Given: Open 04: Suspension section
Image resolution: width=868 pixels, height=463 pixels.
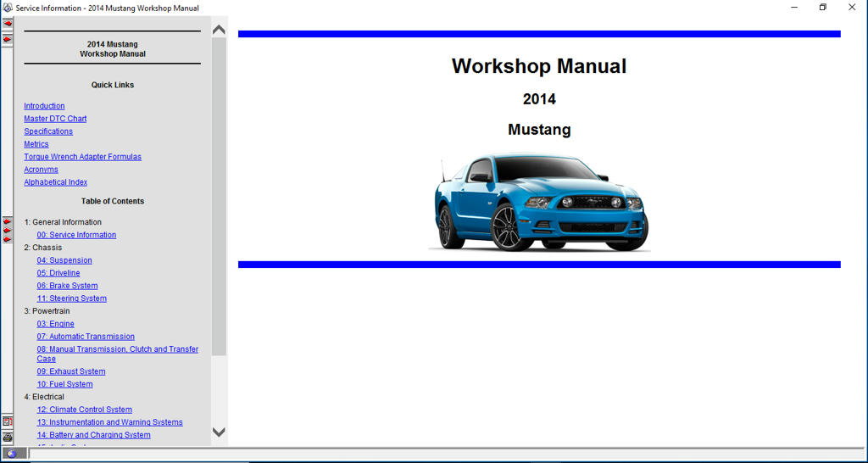Looking at the screenshot, I should click(64, 260).
